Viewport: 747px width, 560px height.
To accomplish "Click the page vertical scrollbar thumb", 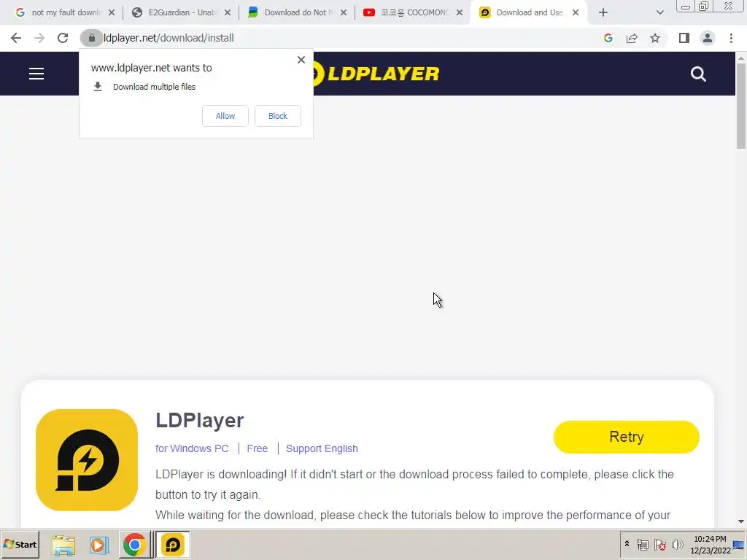I will click(x=741, y=106).
